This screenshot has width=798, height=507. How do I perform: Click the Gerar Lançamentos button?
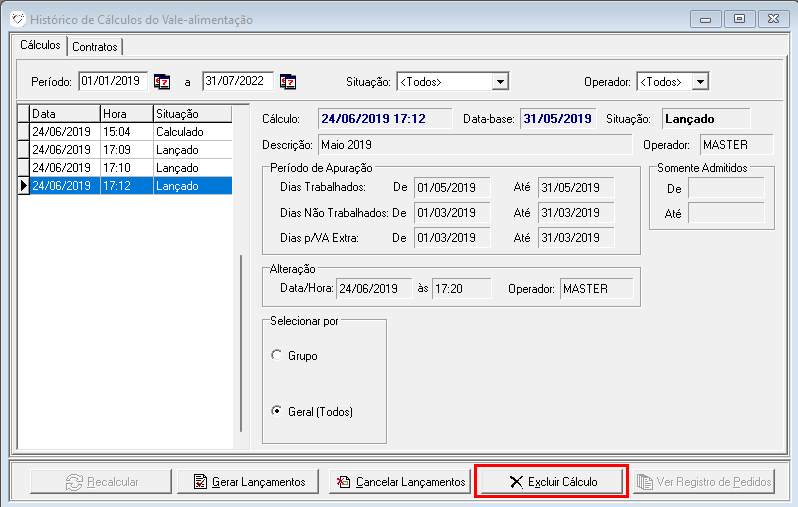coord(249,482)
